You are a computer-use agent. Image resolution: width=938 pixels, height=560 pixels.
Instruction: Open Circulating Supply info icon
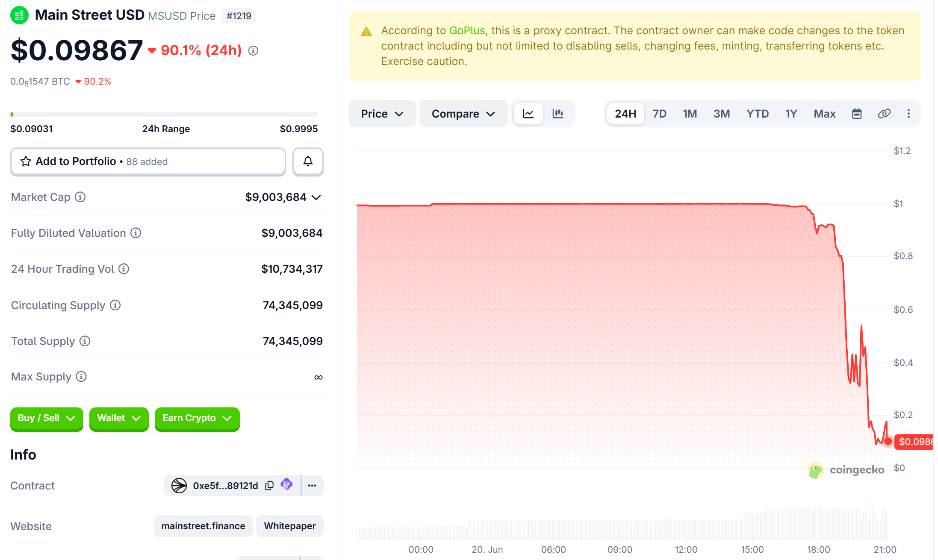point(115,305)
